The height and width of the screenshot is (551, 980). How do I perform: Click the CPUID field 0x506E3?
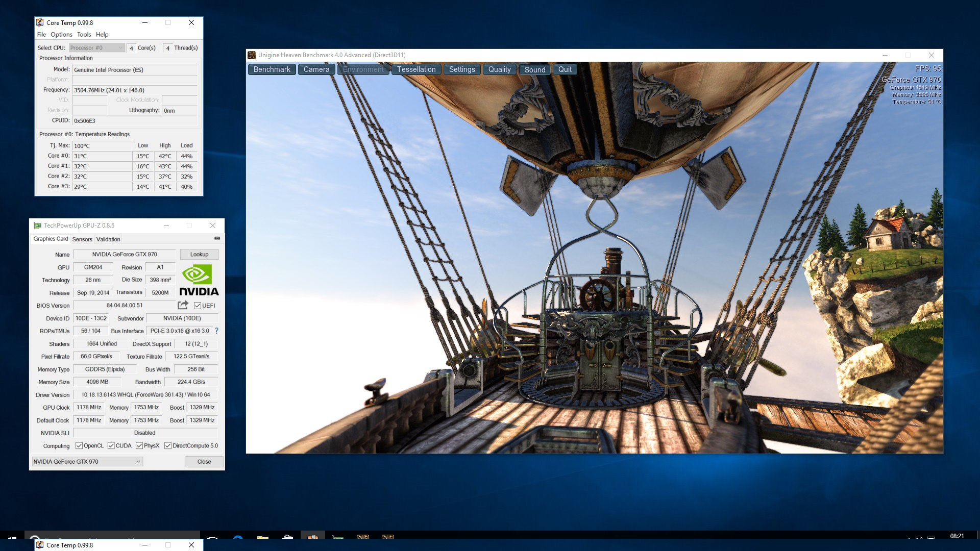tap(135, 121)
